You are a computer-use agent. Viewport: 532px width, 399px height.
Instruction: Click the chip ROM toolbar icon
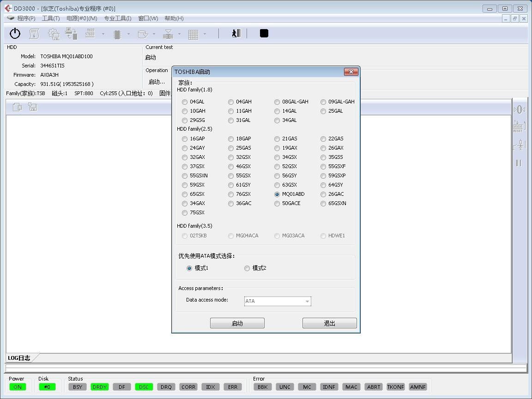(117, 34)
